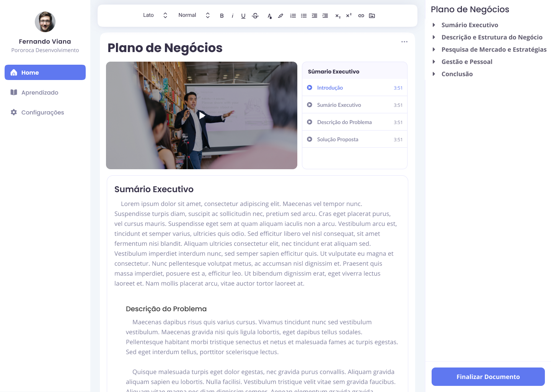Toggle strikethrough formatting

point(255,16)
